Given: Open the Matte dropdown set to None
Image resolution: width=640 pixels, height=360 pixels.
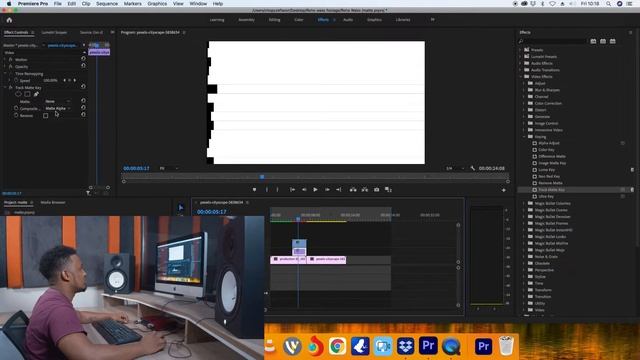Looking at the screenshot, I should [x=58, y=101].
